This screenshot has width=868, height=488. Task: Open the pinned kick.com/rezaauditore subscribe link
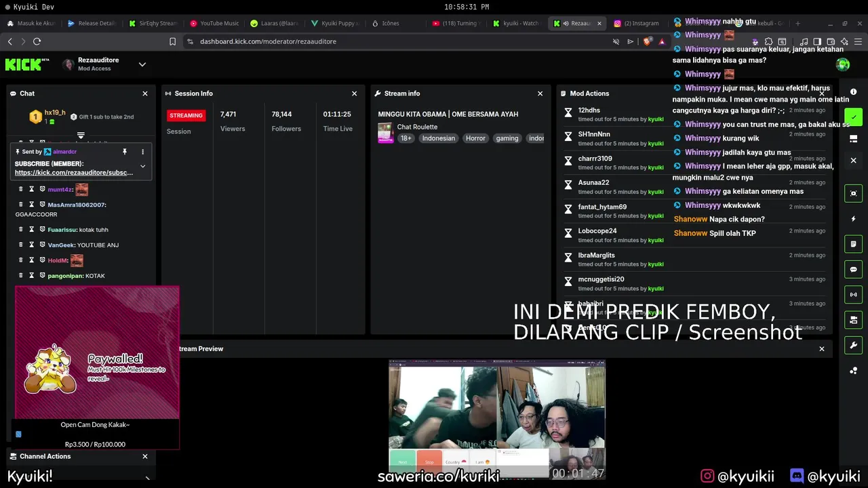click(74, 173)
